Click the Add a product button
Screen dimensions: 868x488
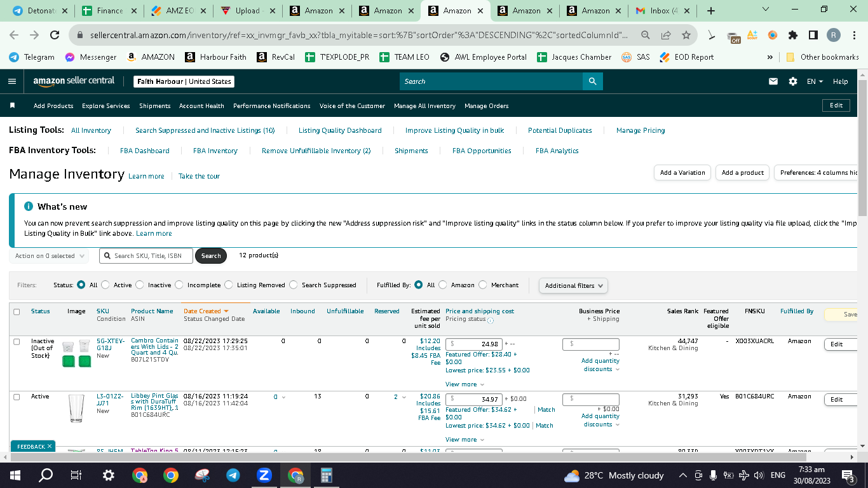click(743, 172)
